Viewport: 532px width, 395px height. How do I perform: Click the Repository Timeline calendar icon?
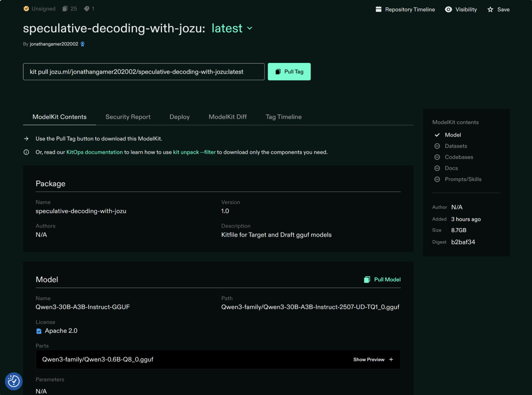click(378, 9)
